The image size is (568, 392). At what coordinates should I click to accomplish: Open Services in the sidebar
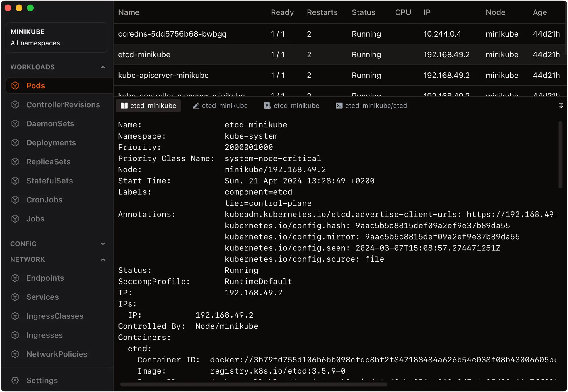tap(60, 297)
